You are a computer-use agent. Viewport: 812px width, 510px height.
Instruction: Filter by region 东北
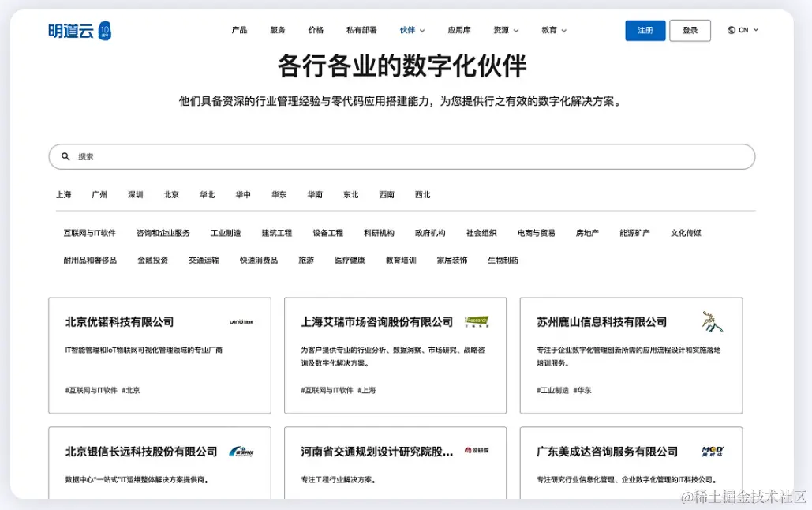[350, 194]
